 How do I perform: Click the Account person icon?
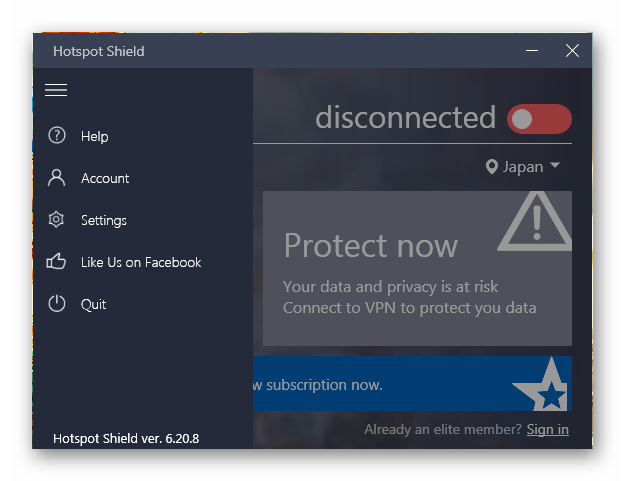click(x=57, y=178)
